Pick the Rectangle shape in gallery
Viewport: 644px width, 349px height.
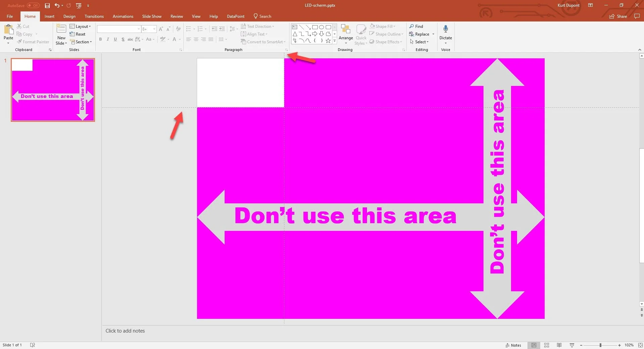(x=315, y=27)
